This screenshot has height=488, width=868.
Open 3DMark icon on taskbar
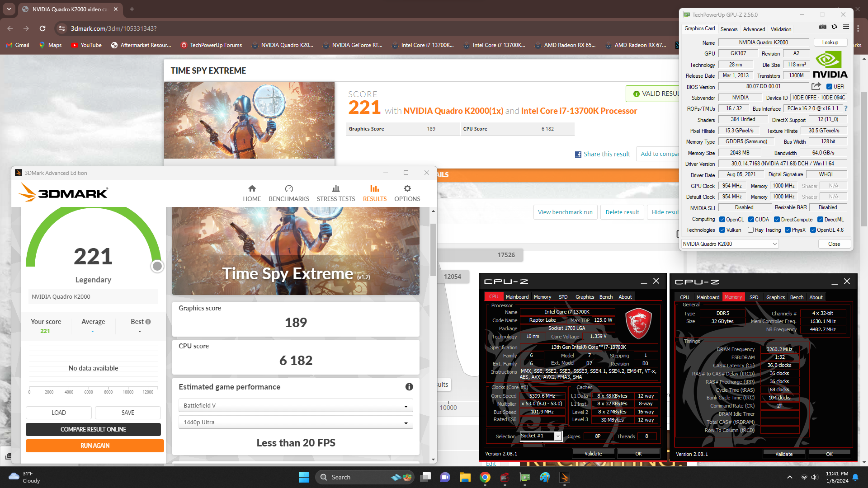click(x=565, y=477)
